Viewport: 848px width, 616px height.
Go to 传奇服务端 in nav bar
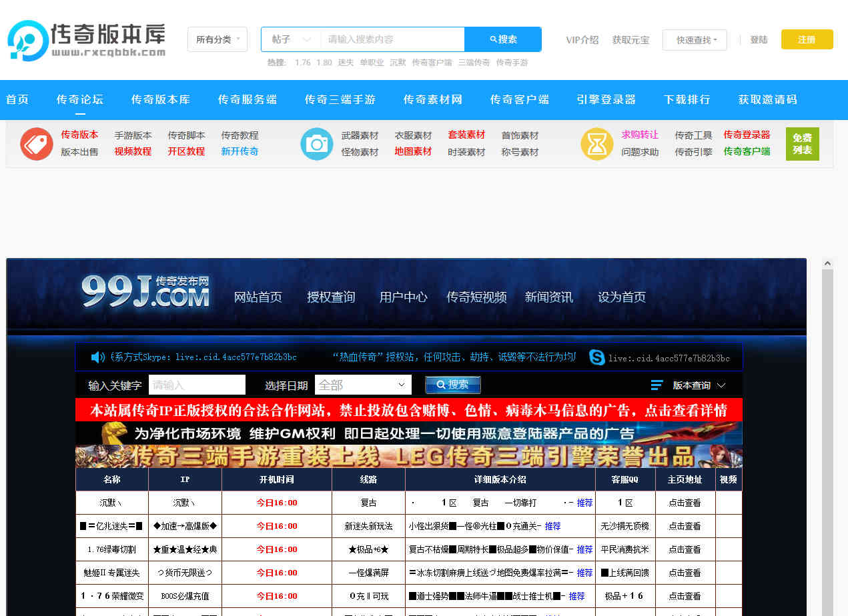point(248,99)
